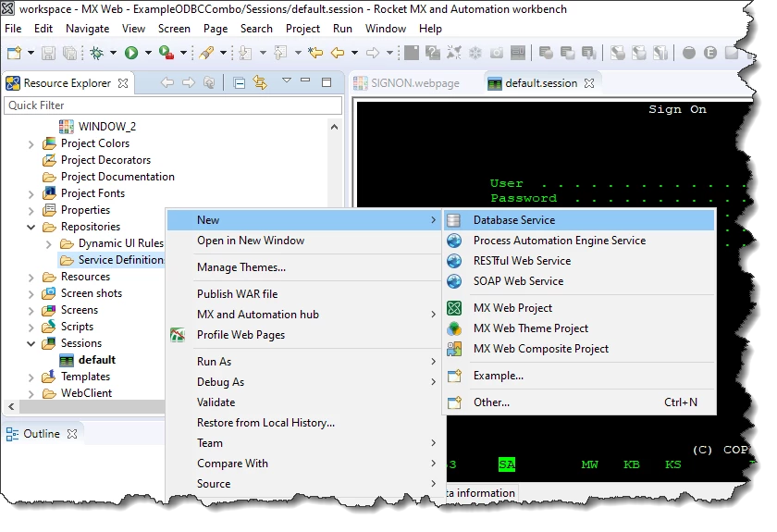This screenshot has height=532, width=777.
Task: Expand the Project Fonts tree node
Action: 31,194
